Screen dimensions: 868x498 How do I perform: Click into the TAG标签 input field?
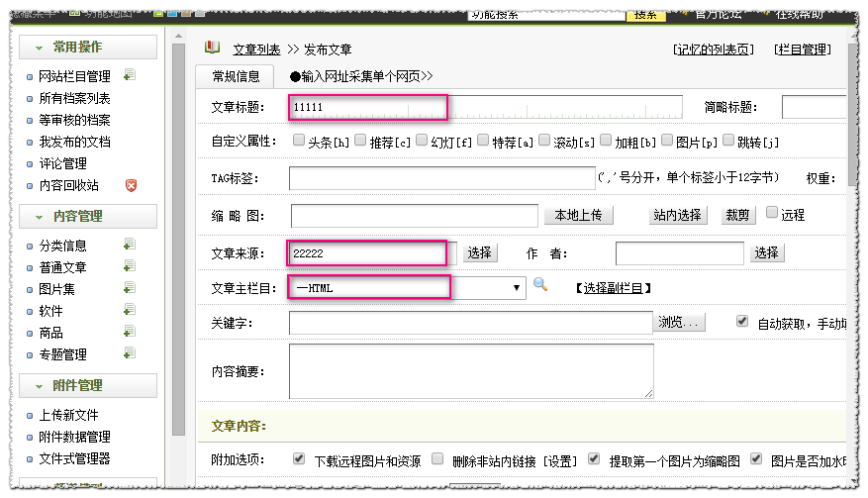[x=441, y=178]
